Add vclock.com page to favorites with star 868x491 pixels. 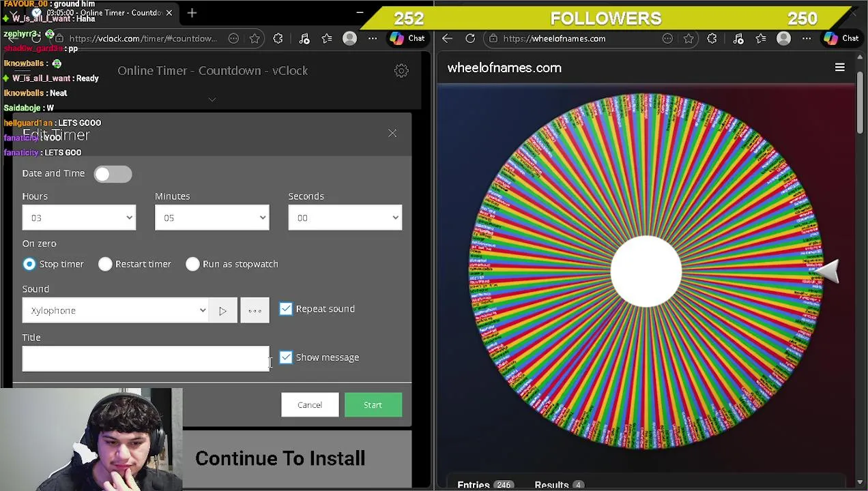click(255, 38)
